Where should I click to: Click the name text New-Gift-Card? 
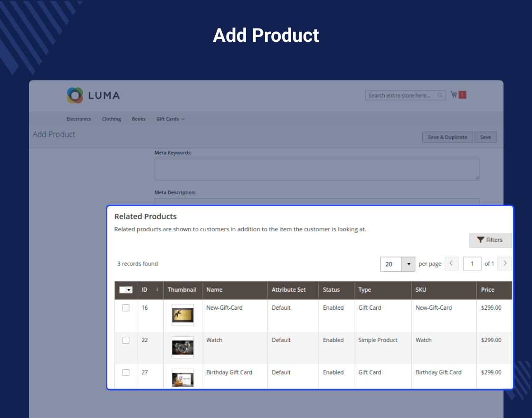[224, 308]
